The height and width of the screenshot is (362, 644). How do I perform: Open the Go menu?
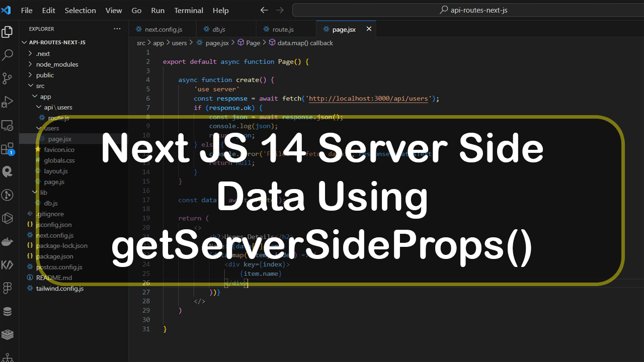click(x=136, y=10)
